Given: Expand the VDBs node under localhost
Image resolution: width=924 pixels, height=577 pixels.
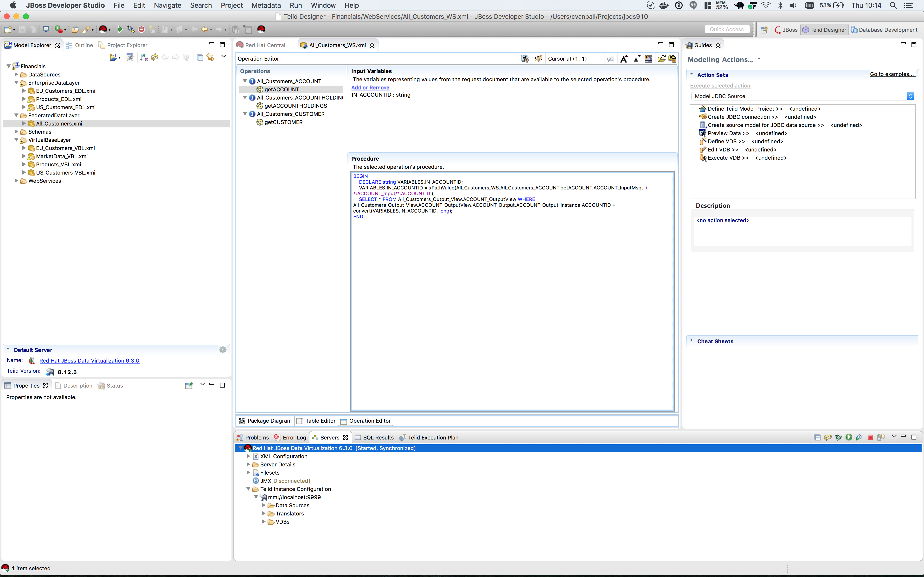Looking at the screenshot, I should (x=263, y=522).
